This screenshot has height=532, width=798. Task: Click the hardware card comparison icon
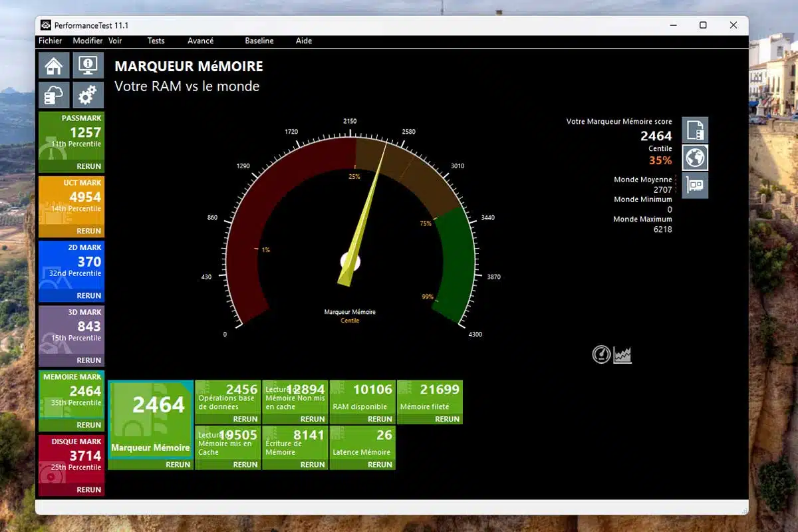click(x=695, y=186)
